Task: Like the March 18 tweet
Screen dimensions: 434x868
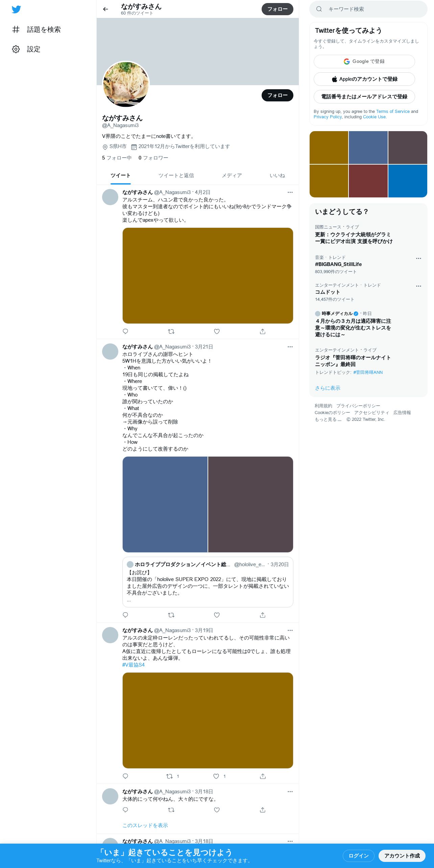Action: pyautogui.click(x=217, y=810)
